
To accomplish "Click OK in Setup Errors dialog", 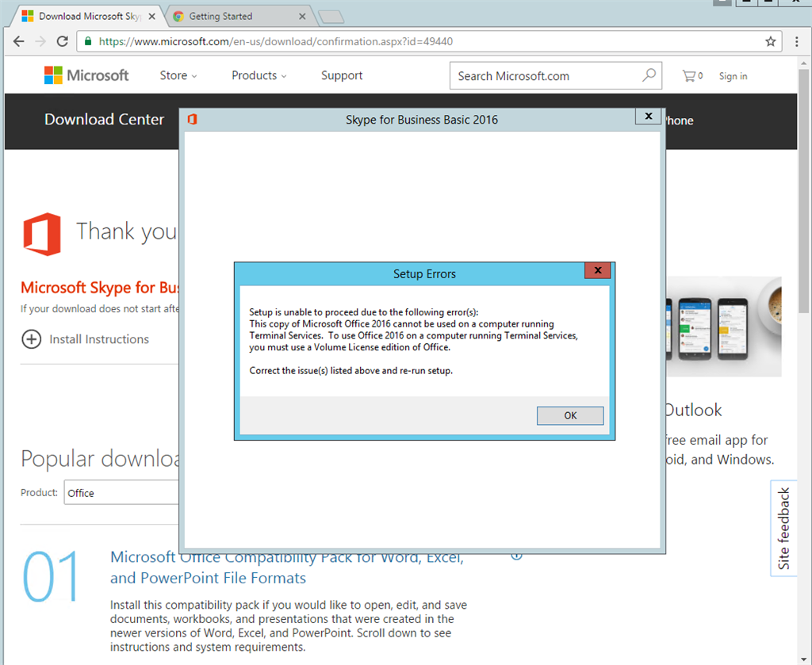I will point(569,415).
